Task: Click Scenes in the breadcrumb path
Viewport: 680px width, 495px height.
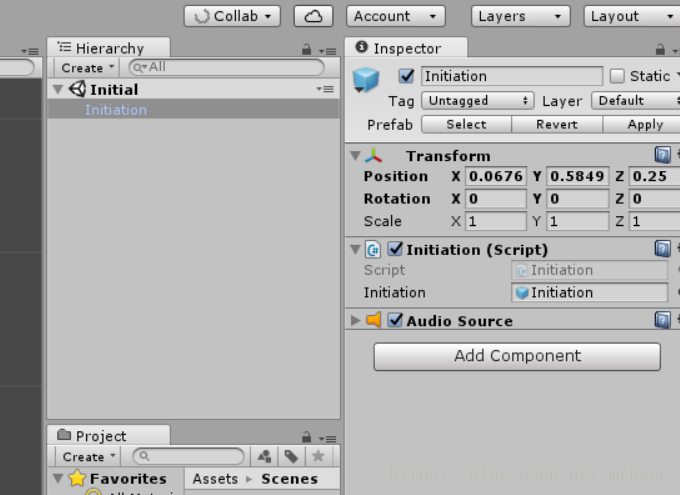Action: pyautogui.click(x=289, y=479)
